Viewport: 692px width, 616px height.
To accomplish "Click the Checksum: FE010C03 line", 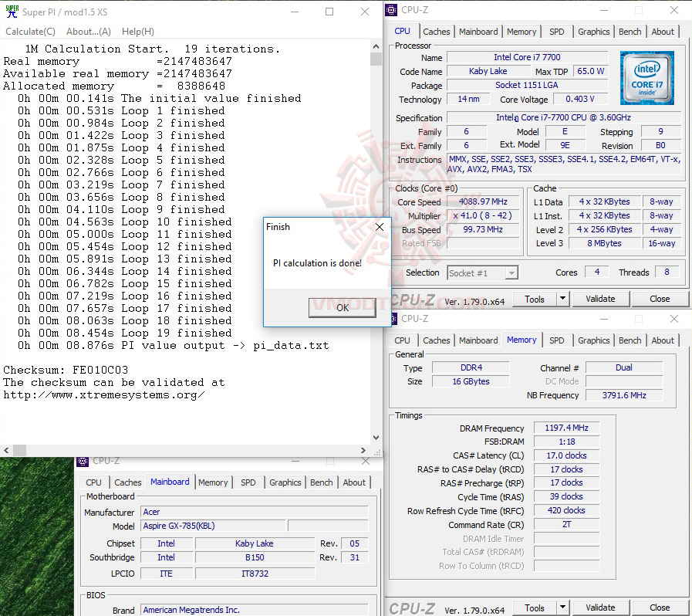I will (66, 370).
